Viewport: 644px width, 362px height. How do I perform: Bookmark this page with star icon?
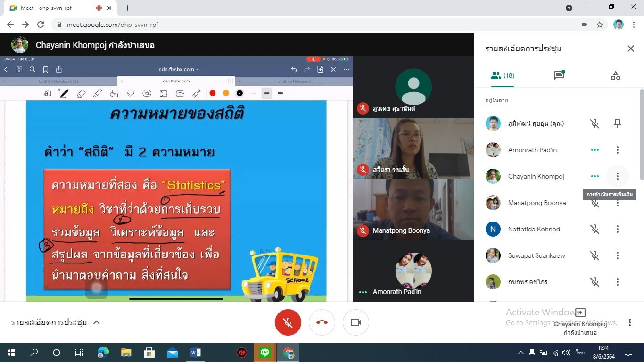600,25
